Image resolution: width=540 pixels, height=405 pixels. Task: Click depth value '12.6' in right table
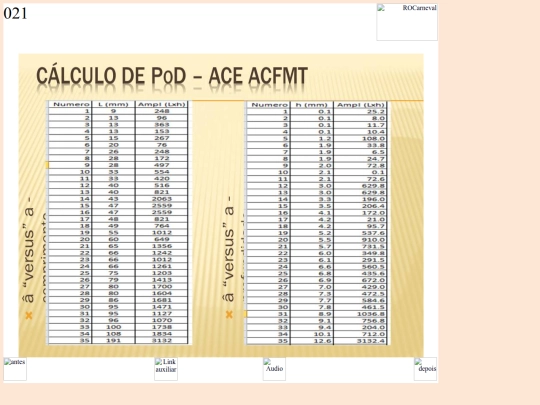pos(323,341)
